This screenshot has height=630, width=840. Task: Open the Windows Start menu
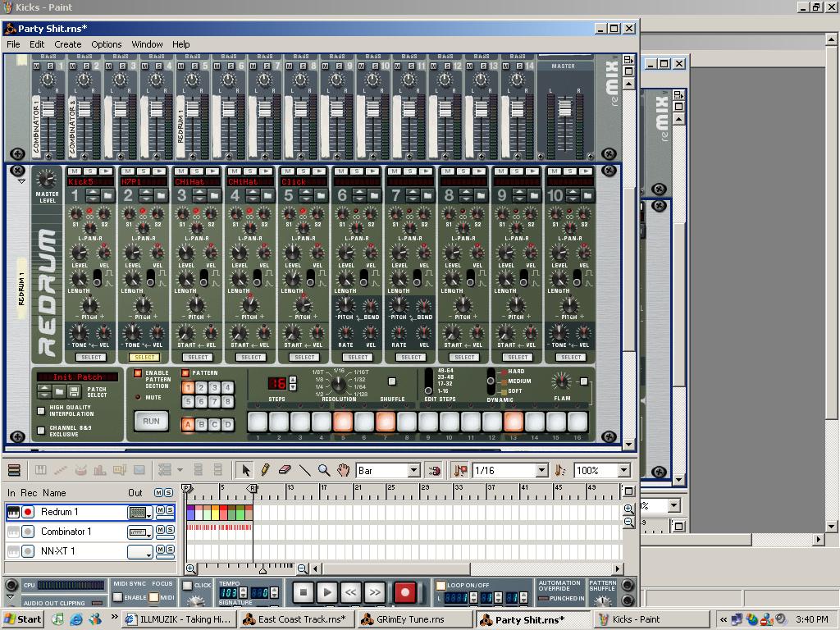[x=22, y=619]
